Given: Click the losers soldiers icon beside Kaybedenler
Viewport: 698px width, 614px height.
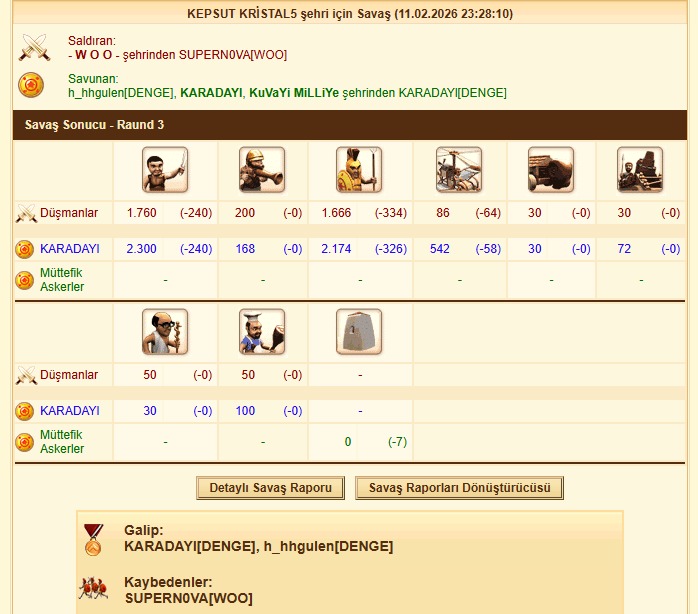Looking at the screenshot, I should point(93,588).
